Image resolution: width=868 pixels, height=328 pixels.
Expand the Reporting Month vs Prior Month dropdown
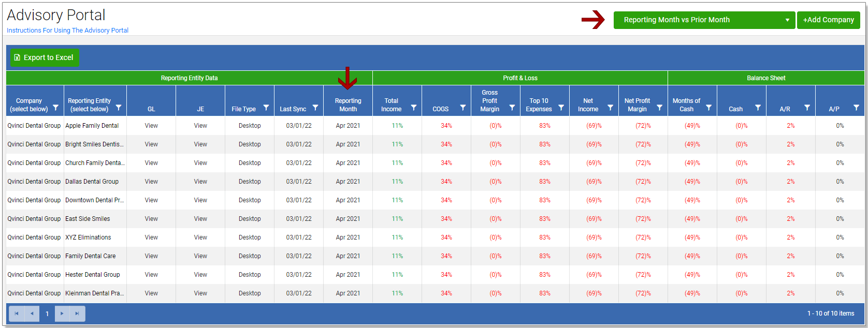pos(704,20)
